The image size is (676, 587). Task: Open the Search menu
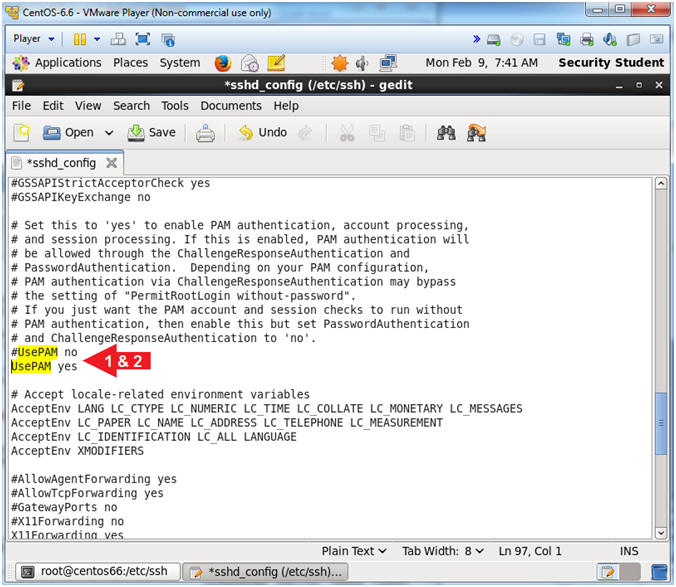coord(131,106)
